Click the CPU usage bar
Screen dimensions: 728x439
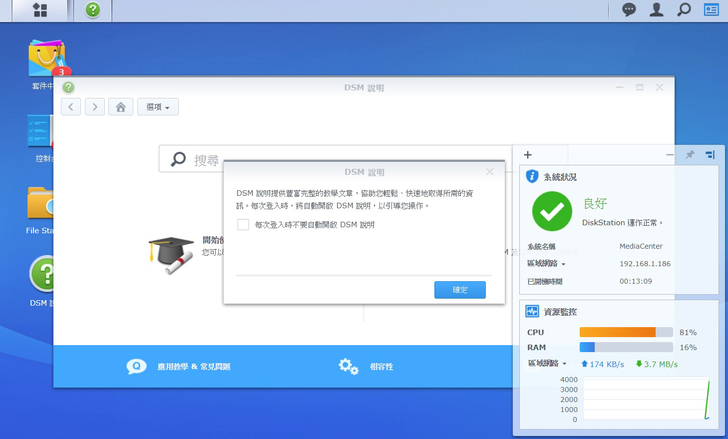626,332
